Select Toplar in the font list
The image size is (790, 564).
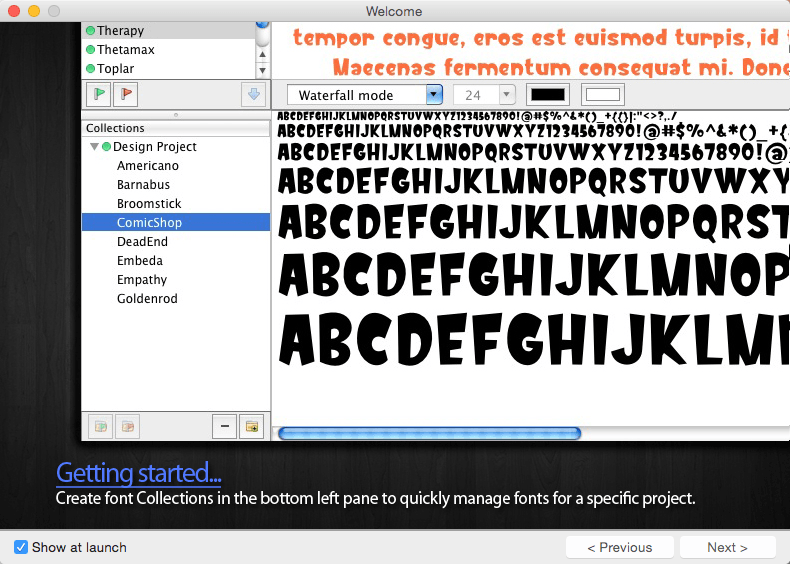click(169, 69)
